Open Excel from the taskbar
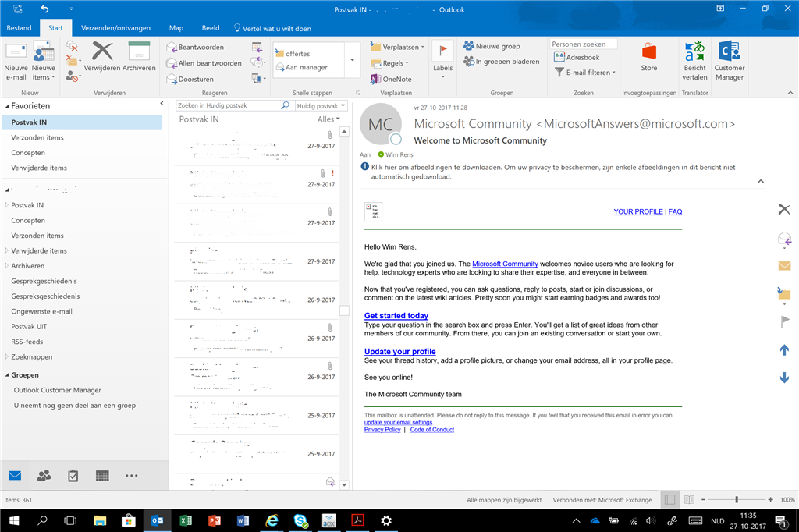This screenshot has width=799, height=532. 186,520
